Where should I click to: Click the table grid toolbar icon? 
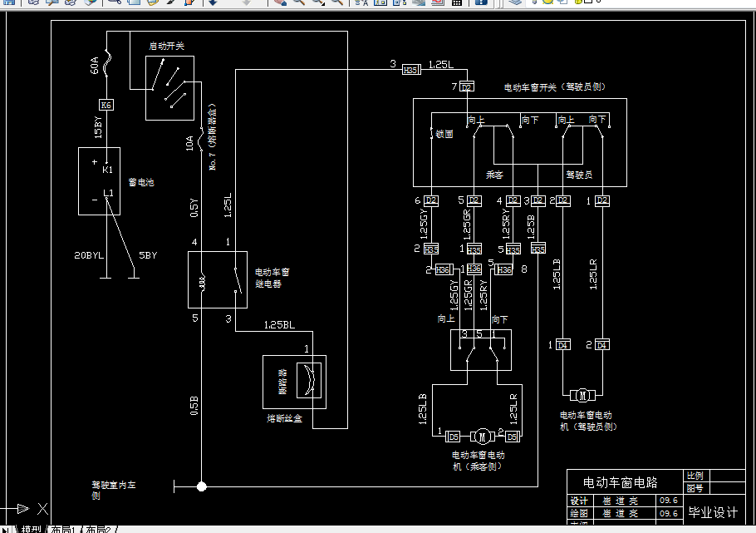pyautogui.click(x=457, y=2)
